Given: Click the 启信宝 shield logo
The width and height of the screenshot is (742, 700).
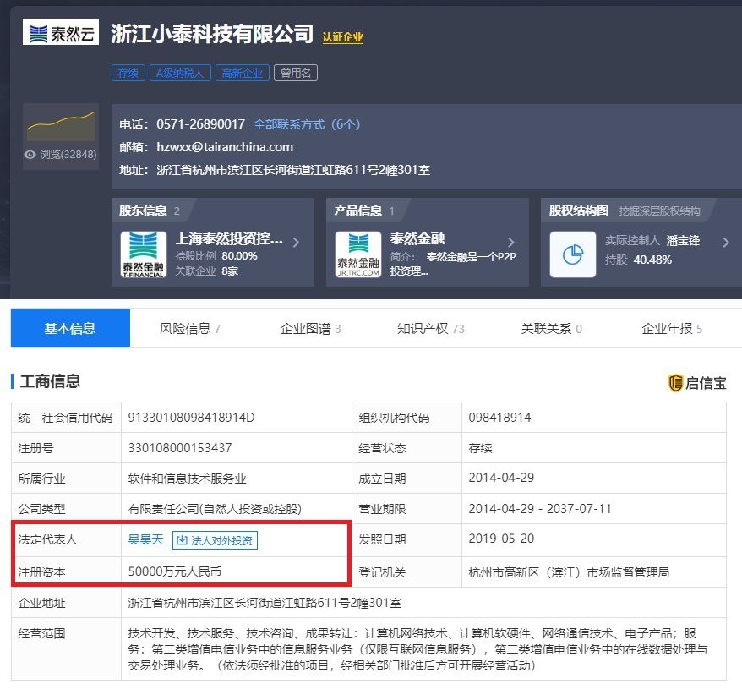Looking at the screenshot, I should pyautogui.click(x=675, y=383).
